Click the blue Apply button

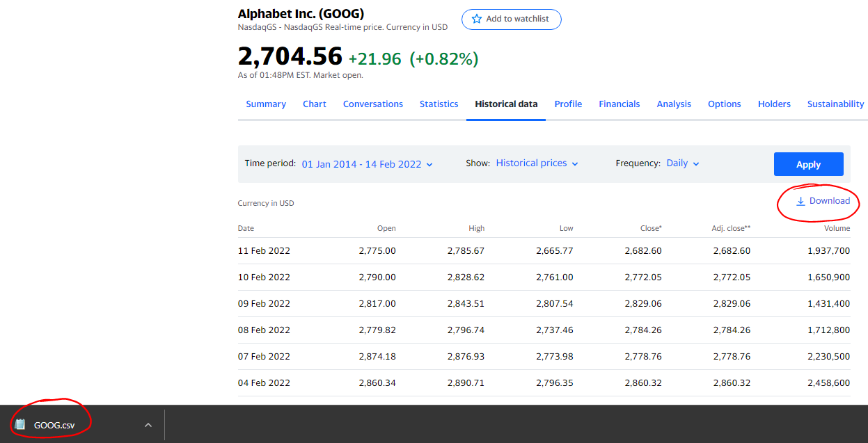(x=809, y=164)
